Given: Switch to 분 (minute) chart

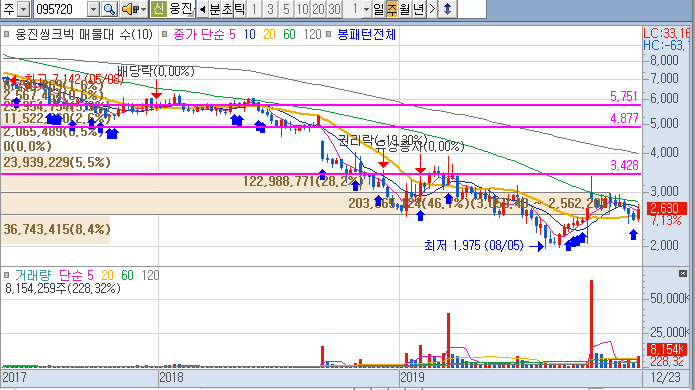Looking at the screenshot, I should (215, 9).
